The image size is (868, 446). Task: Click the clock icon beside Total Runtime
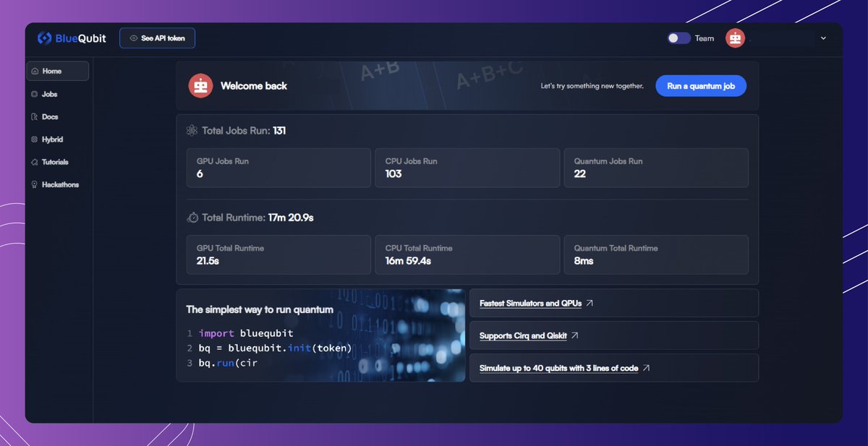point(191,217)
